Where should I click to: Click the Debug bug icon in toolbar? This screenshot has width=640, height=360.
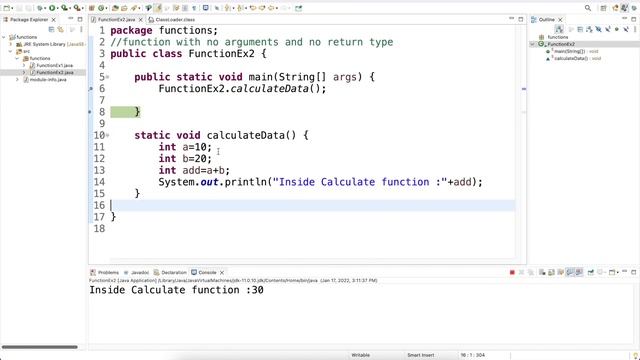[x=40, y=8]
